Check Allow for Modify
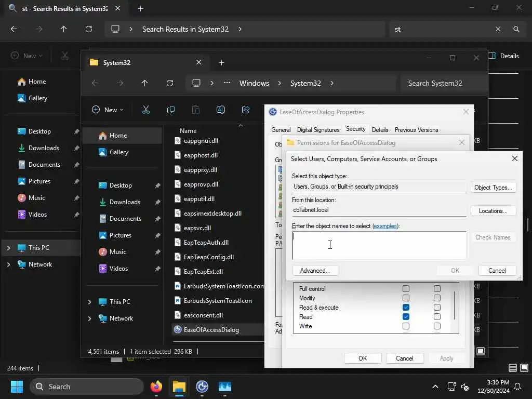Image resolution: width=532 pixels, height=399 pixels. click(x=406, y=298)
